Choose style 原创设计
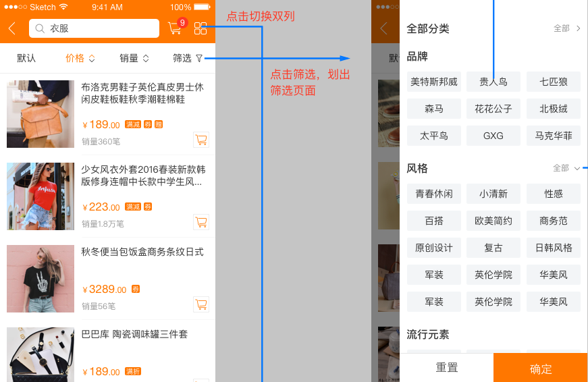The width and height of the screenshot is (588, 382). pyautogui.click(x=434, y=248)
